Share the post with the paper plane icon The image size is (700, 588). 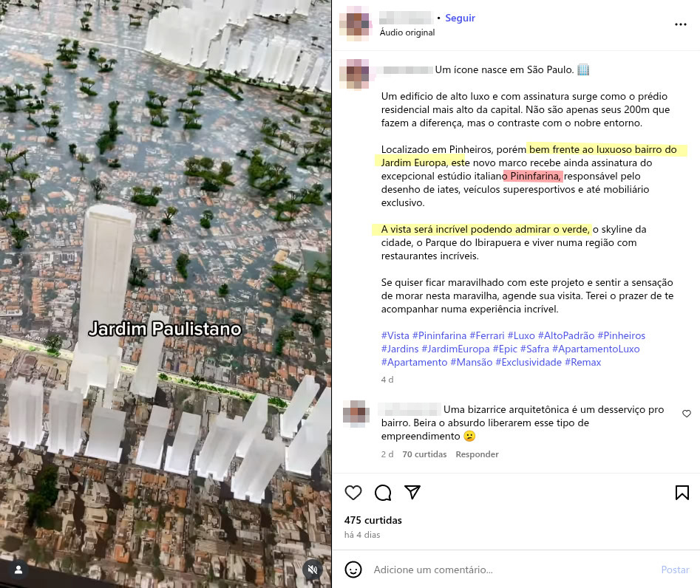[412, 492]
